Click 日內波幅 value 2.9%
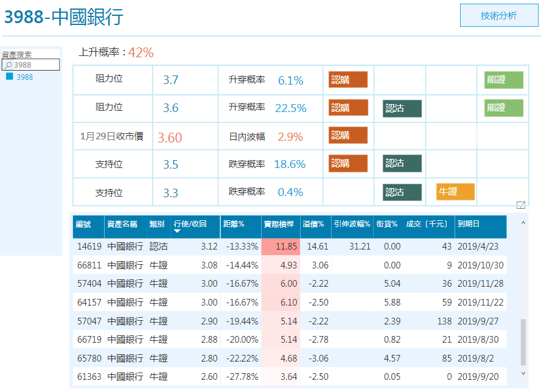The image size is (541, 392). click(x=290, y=136)
